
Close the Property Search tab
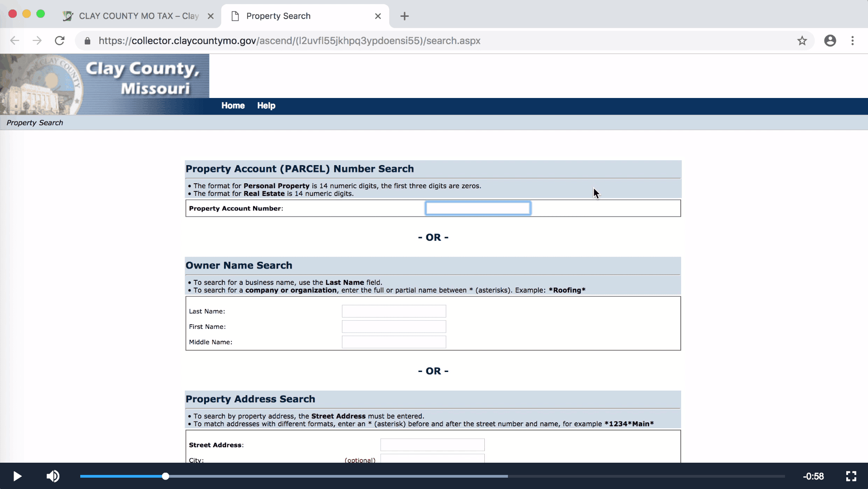[378, 16]
